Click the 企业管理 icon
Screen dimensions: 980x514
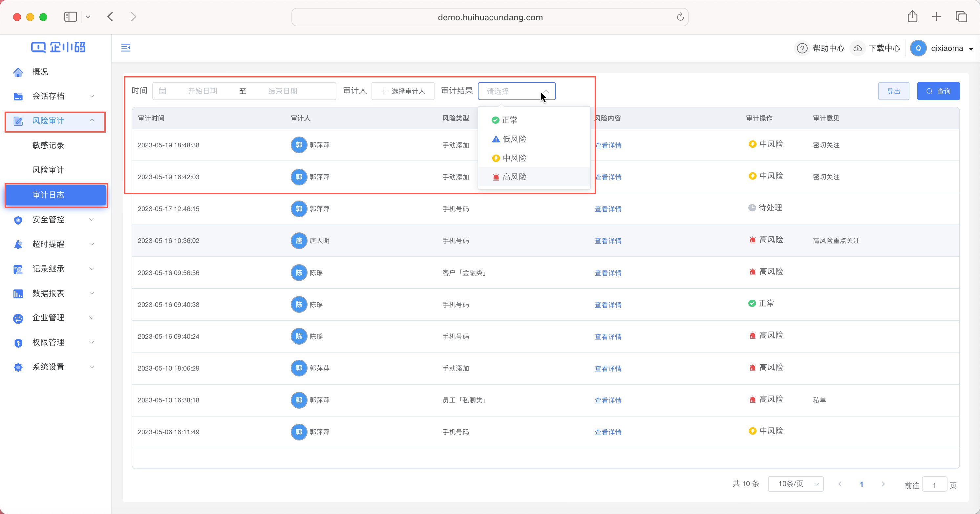[x=18, y=318]
